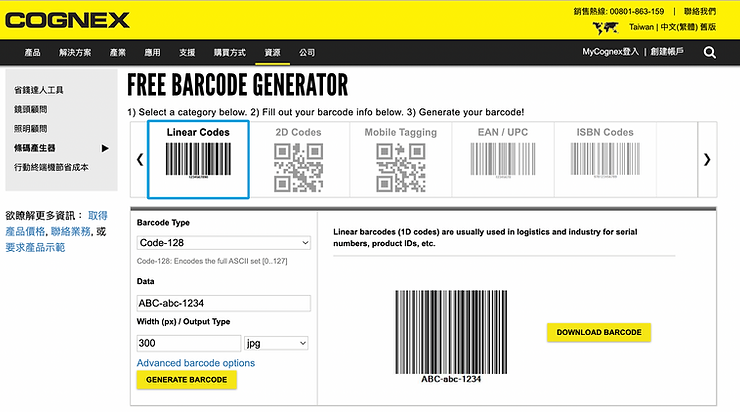Select the Mobile Tagging category
This screenshot has width=740, height=412.
[x=401, y=159]
